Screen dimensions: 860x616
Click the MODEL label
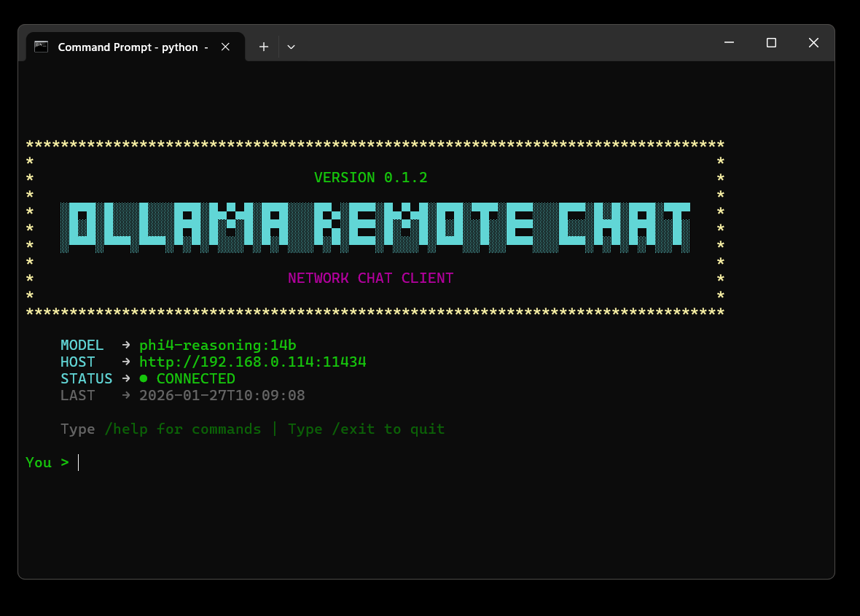[82, 345]
